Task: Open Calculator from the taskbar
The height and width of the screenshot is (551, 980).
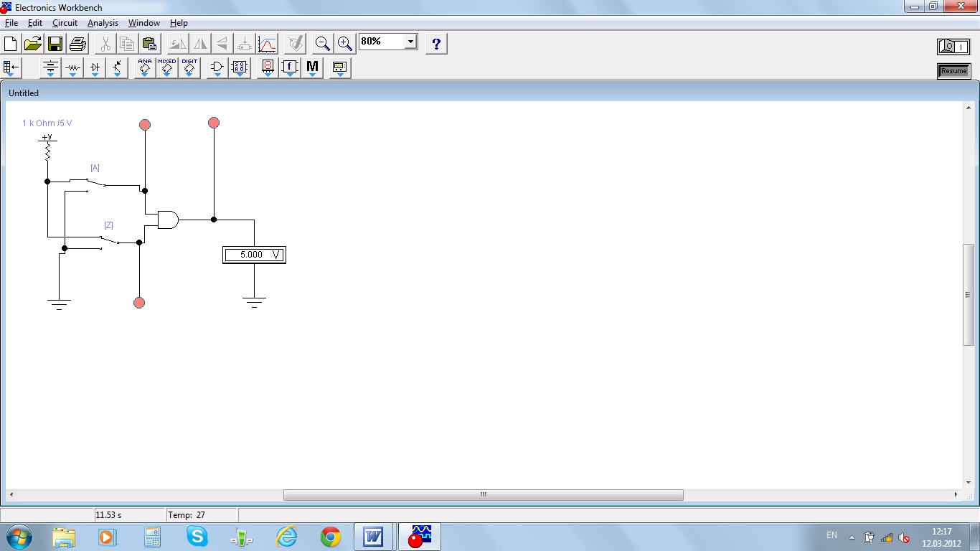Action: click(152, 537)
